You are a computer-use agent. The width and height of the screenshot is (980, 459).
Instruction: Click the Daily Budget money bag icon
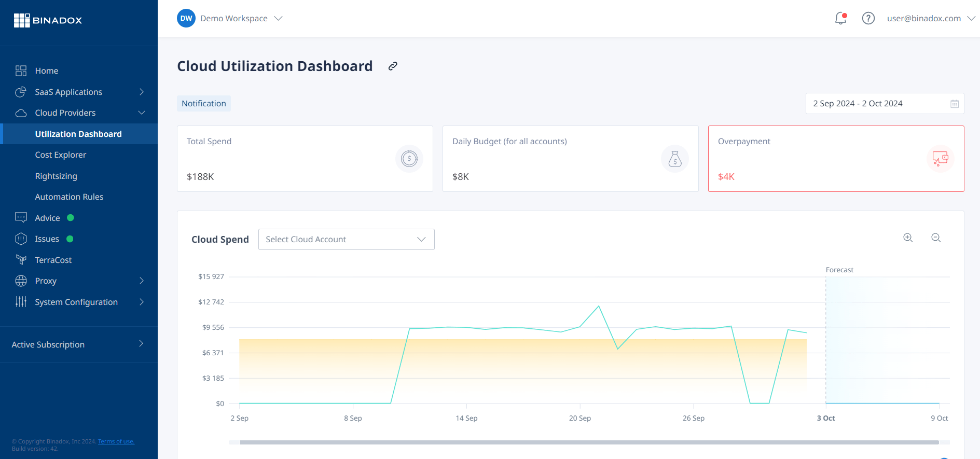click(675, 159)
